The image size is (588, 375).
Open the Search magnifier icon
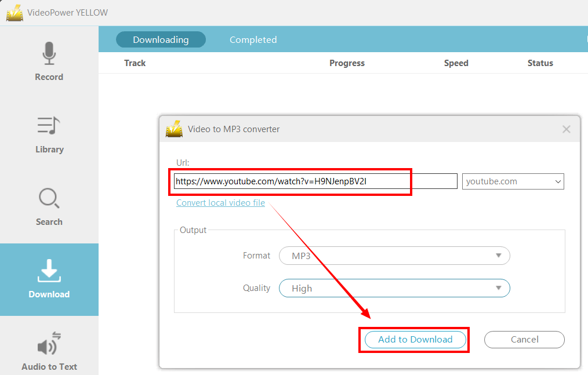pos(49,198)
